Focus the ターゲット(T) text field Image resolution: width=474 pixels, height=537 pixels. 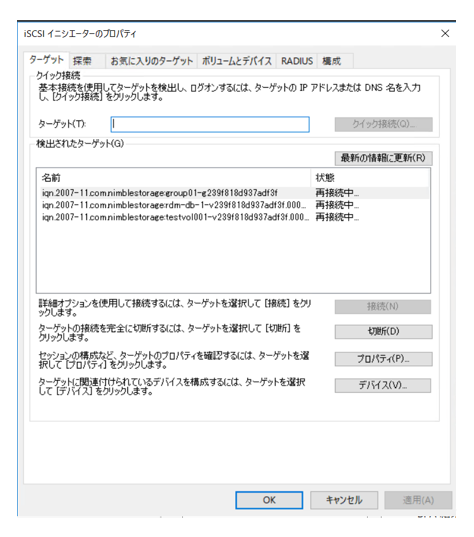[210, 124]
